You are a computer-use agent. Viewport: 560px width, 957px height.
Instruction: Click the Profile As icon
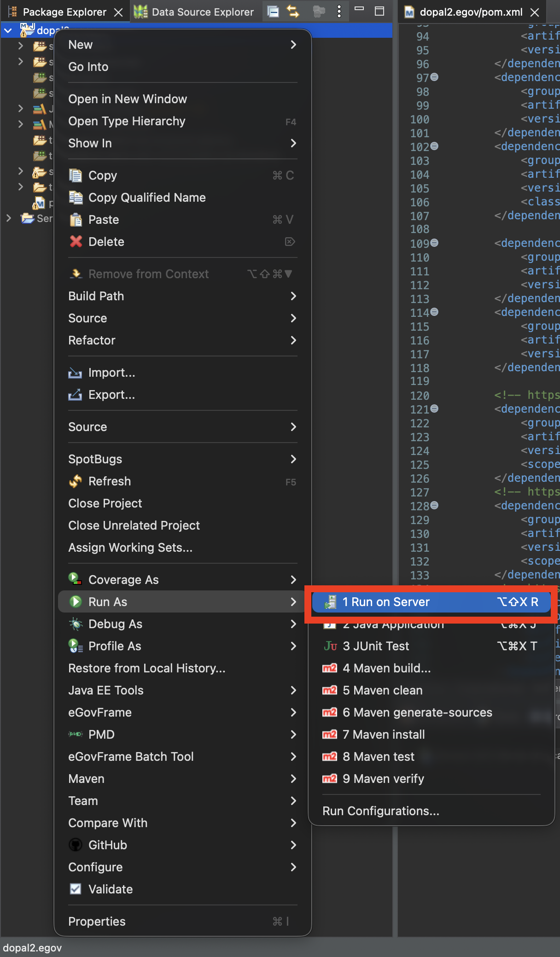pyautogui.click(x=76, y=646)
